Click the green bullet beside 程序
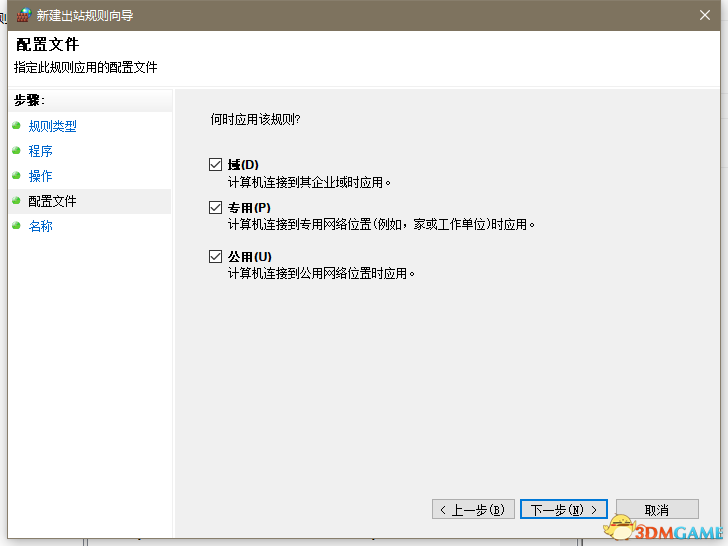 pyautogui.click(x=17, y=150)
